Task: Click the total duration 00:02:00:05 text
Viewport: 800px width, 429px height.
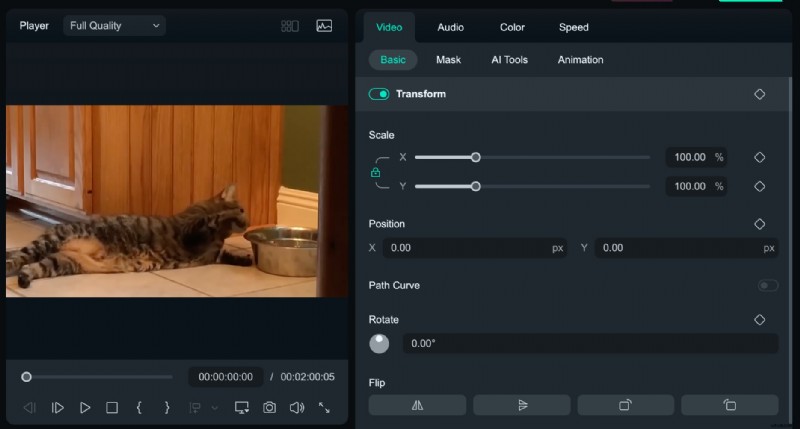Action: tap(308, 377)
